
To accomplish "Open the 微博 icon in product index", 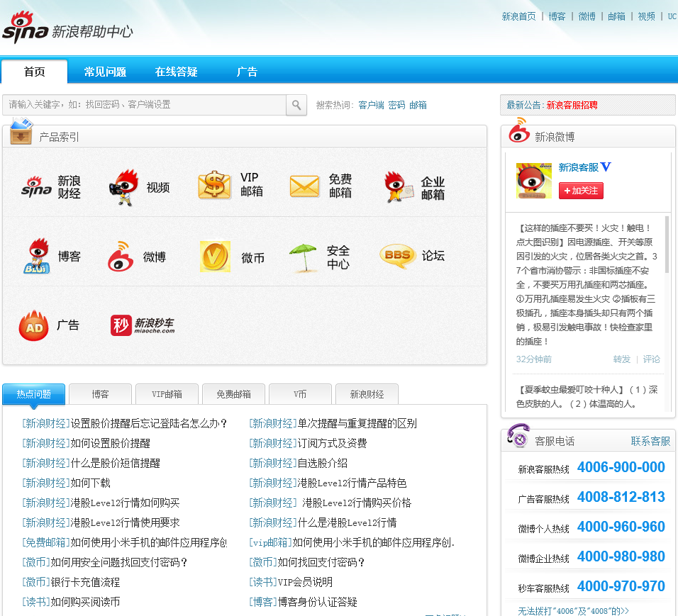I will pos(120,257).
